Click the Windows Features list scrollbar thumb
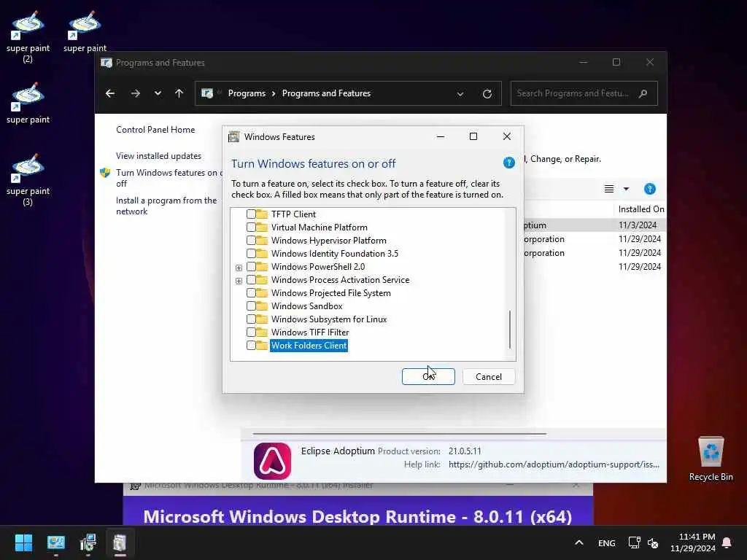Screen dimensions: 747x560 click(510, 330)
